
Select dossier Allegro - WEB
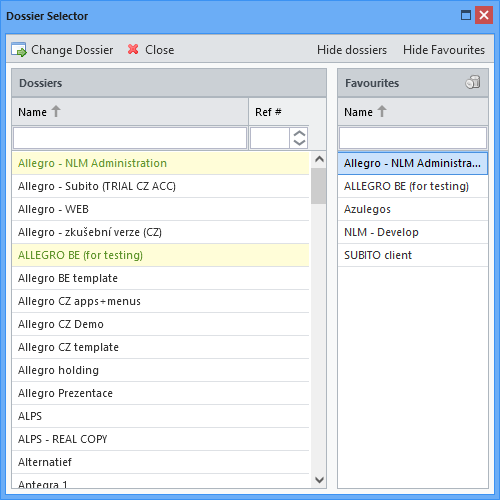161,209
